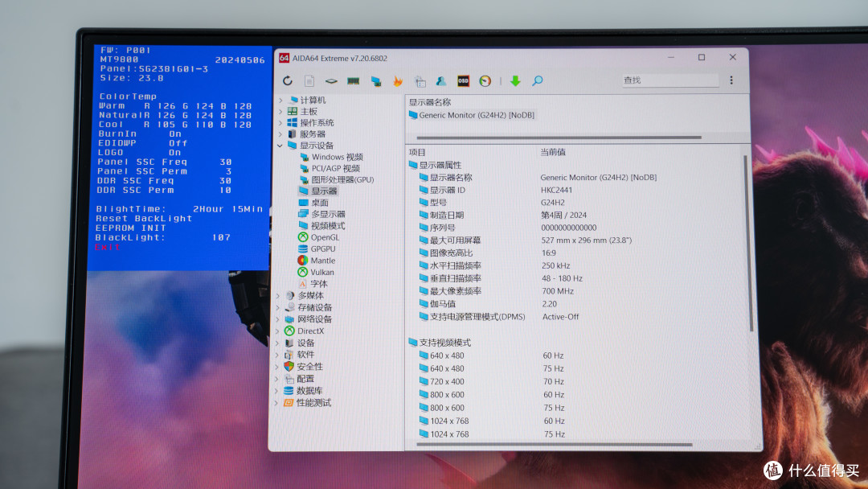Collapse the 显示设备 tree branch
This screenshot has width=868, height=489.
click(280, 146)
